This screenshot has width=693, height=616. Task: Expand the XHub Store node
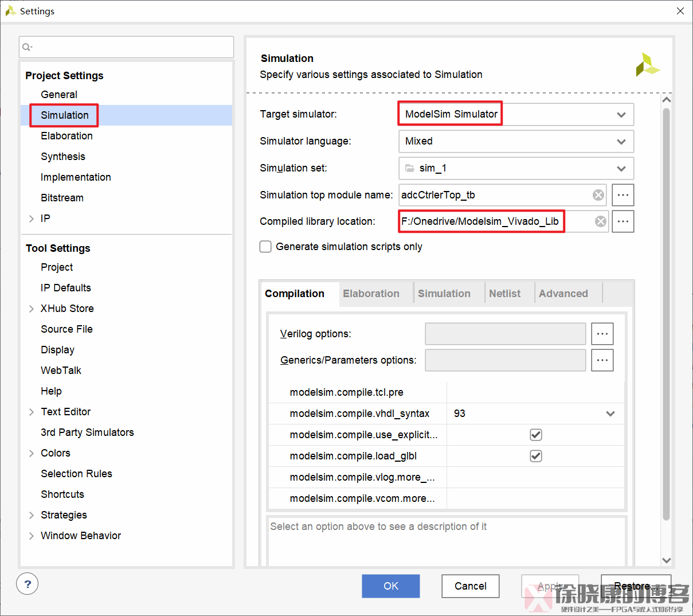coord(32,309)
